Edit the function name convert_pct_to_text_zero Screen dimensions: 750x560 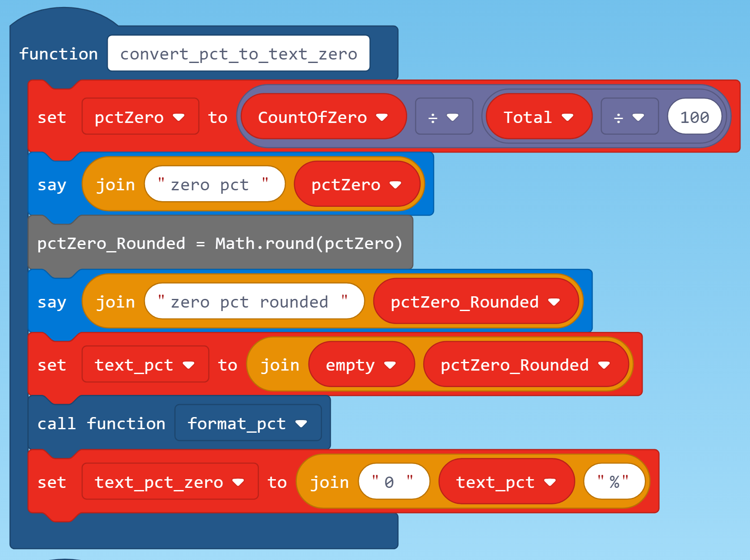(239, 53)
